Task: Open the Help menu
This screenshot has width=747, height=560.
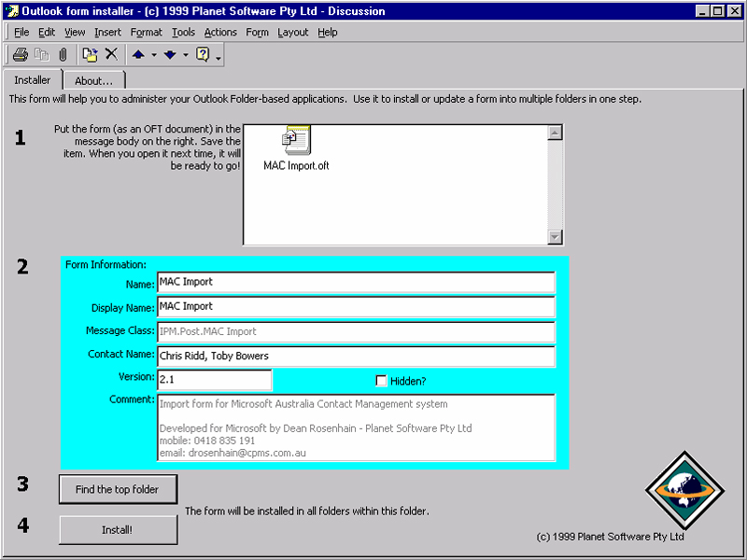Action: tap(328, 32)
